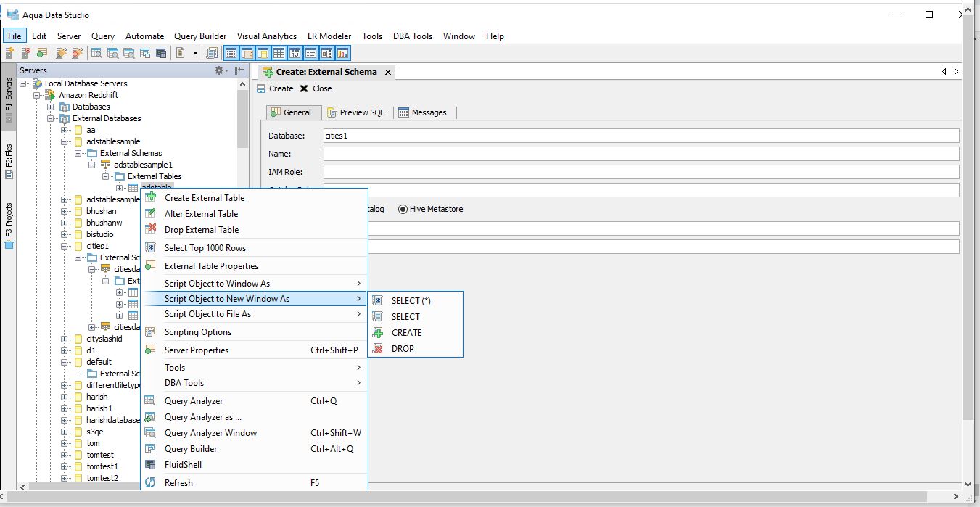Click the Database field containing cities1
980x507 pixels.
click(641, 136)
